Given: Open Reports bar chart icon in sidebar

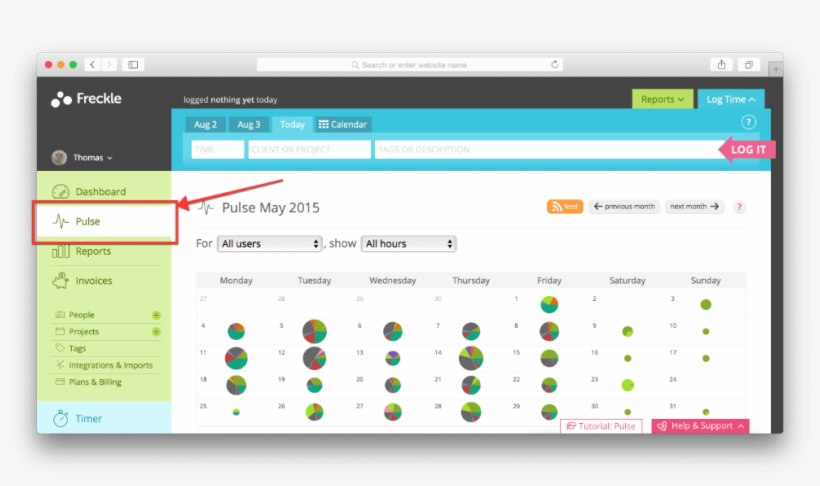Looking at the screenshot, I should coord(61,251).
